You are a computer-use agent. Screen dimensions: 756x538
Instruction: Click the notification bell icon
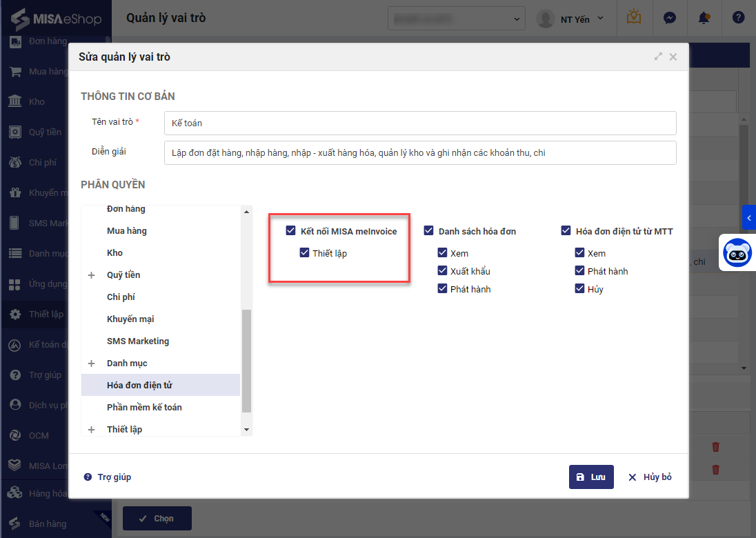(704, 19)
